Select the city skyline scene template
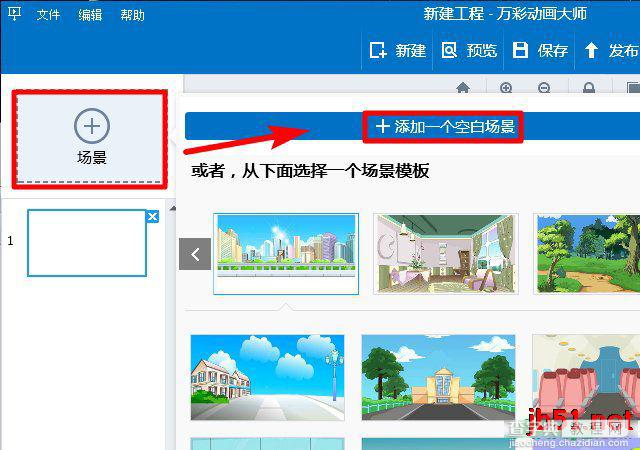This screenshot has width=640, height=450. [286, 253]
